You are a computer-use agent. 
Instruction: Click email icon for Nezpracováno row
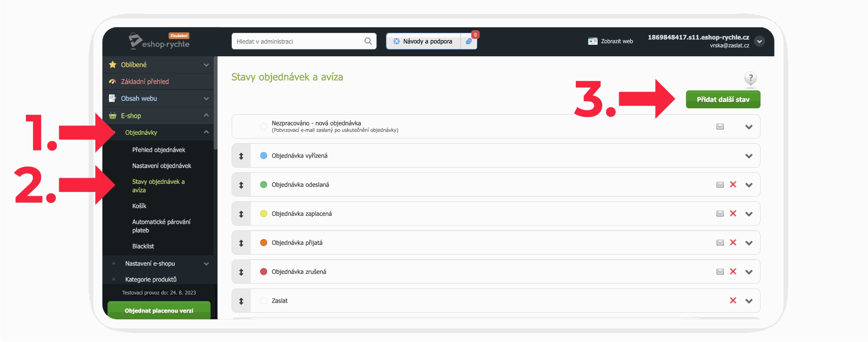[720, 127]
